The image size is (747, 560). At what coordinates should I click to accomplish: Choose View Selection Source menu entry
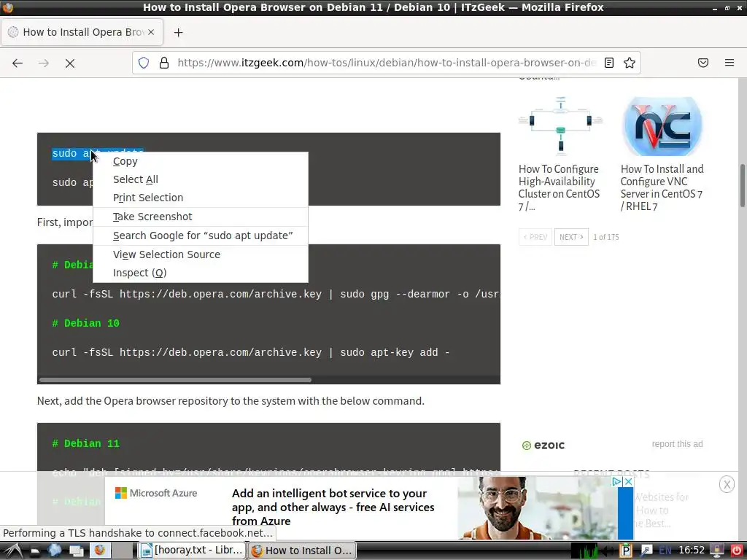point(200,254)
